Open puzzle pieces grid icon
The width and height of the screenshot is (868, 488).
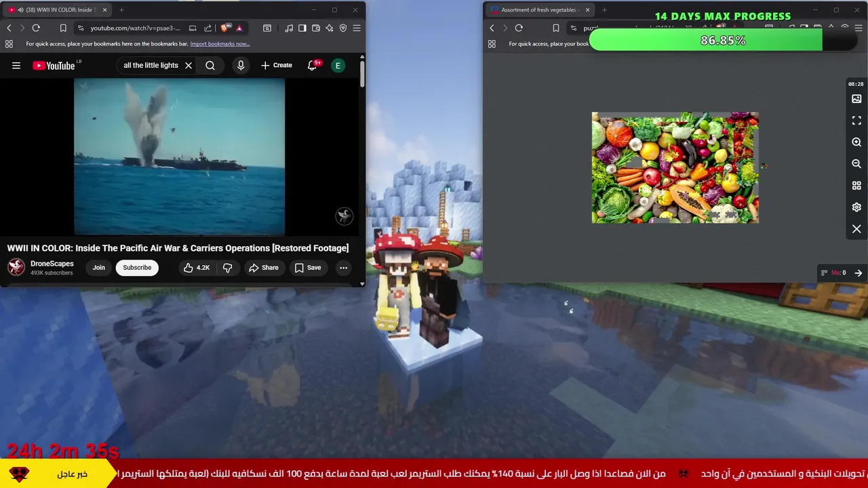856,186
